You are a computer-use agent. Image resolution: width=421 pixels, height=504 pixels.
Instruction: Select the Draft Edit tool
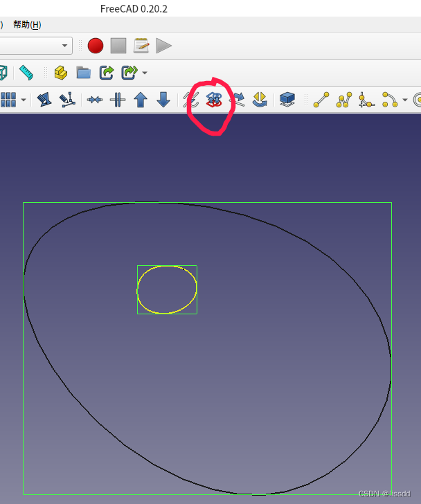44,100
